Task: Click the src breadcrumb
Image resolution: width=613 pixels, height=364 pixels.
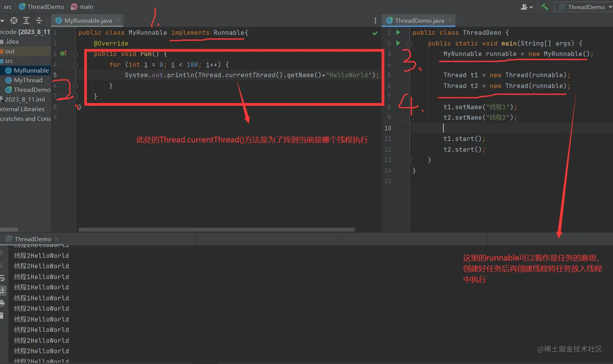Action: point(8,6)
